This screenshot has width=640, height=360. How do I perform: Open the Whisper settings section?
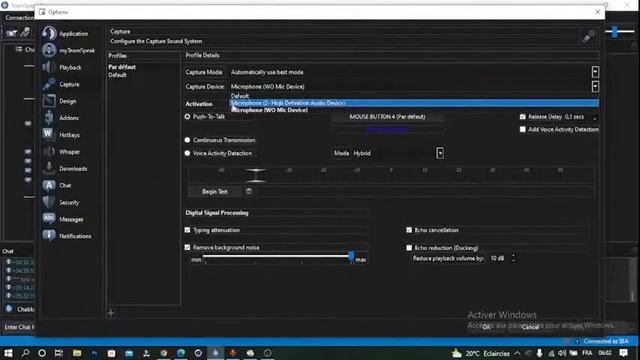61,151
